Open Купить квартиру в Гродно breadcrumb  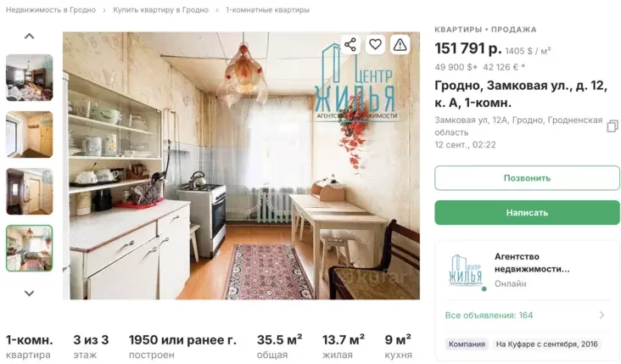tap(160, 10)
